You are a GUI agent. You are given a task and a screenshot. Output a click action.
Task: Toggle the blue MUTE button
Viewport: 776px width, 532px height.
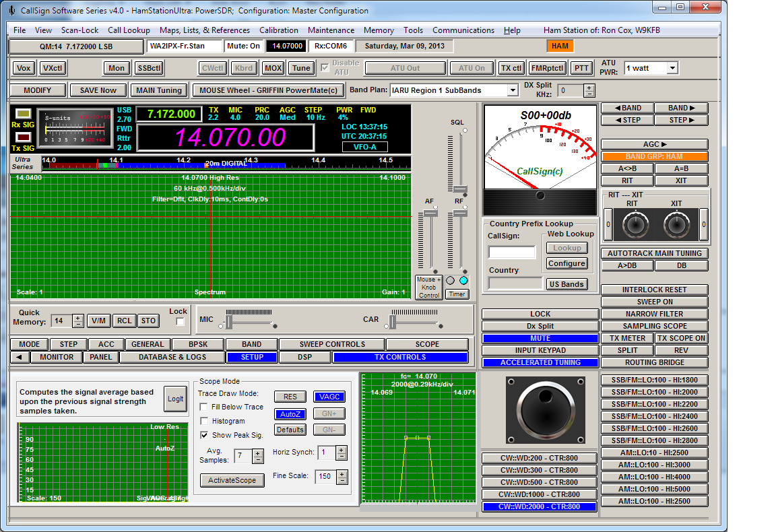tap(540, 339)
